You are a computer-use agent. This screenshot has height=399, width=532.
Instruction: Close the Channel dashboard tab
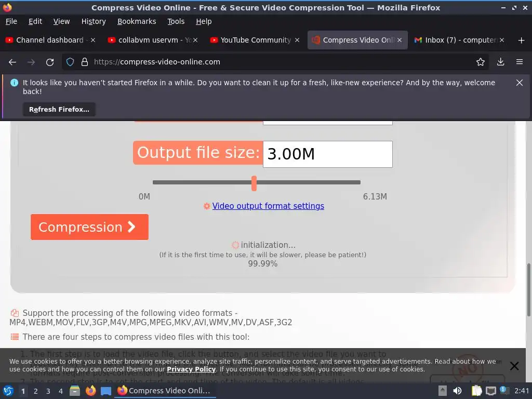(x=92, y=40)
